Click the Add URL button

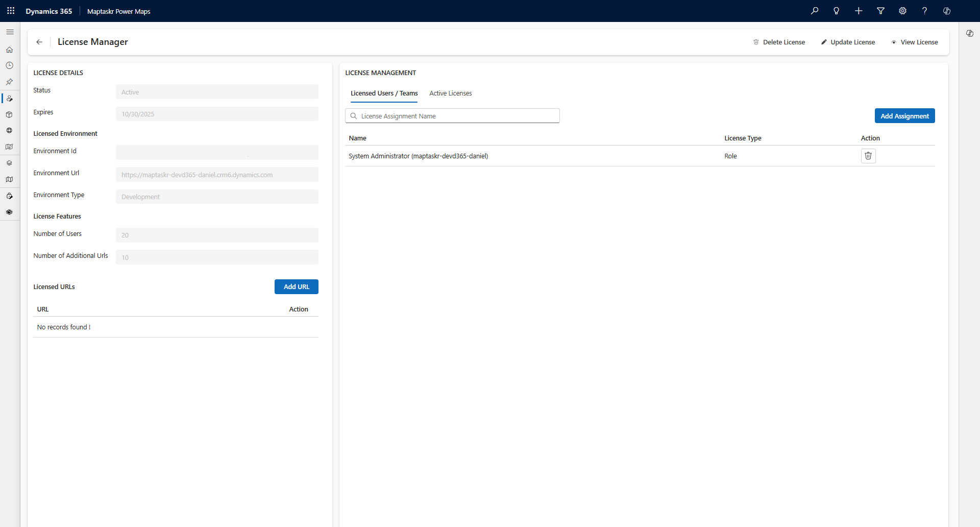pyautogui.click(x=296, y=286)
